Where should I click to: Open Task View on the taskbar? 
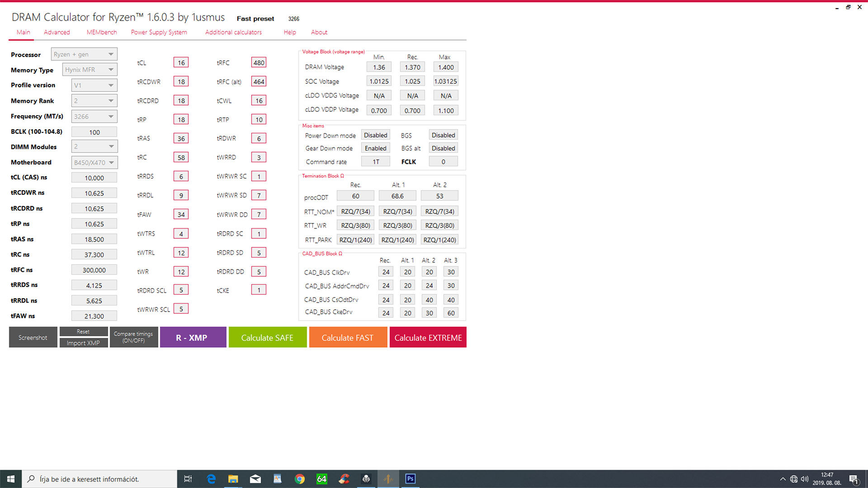[x=188, y=479]
